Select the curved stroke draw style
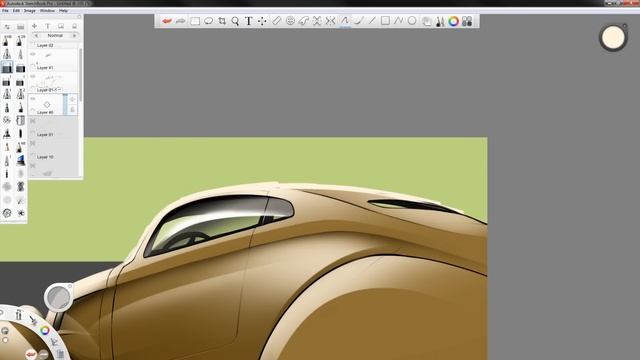The height and width of the screenshot is (360, 640). point(358,21)
